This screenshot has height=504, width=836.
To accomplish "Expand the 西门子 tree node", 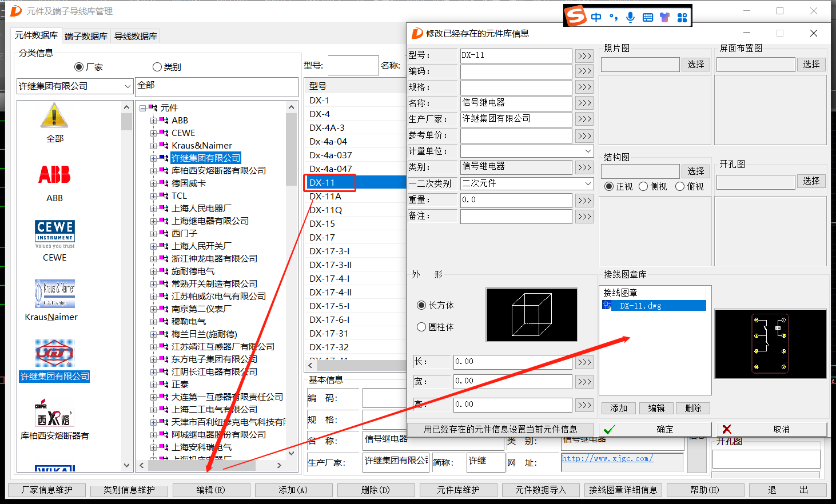I will point(153,234).
